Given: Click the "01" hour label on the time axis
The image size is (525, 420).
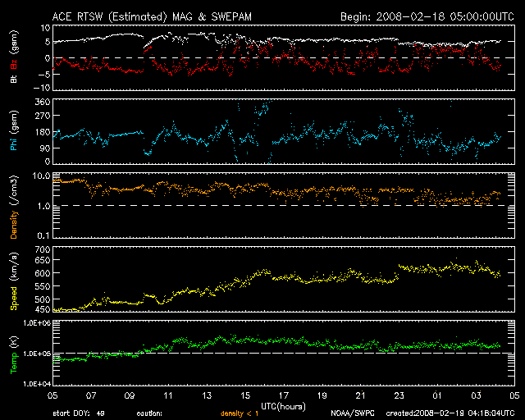Looking at the screenshot, I should point(437,395).
